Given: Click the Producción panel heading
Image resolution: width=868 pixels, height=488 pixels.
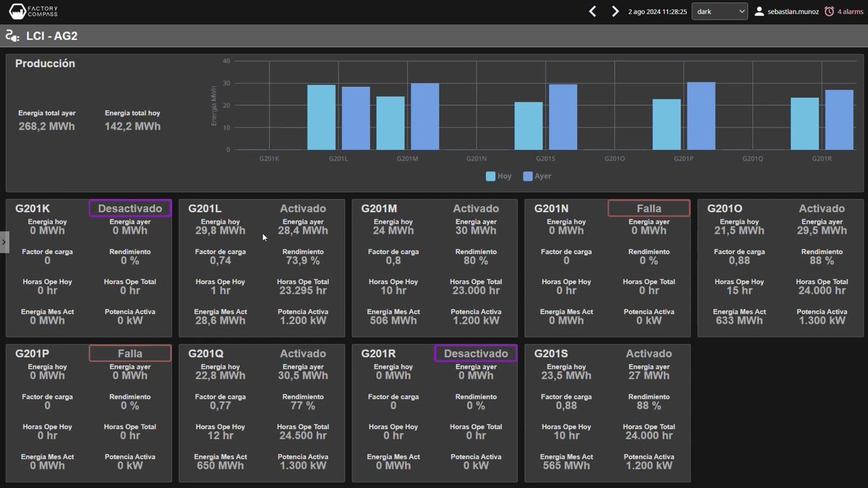Looking at the screenshot, I should tap(45, 64).
